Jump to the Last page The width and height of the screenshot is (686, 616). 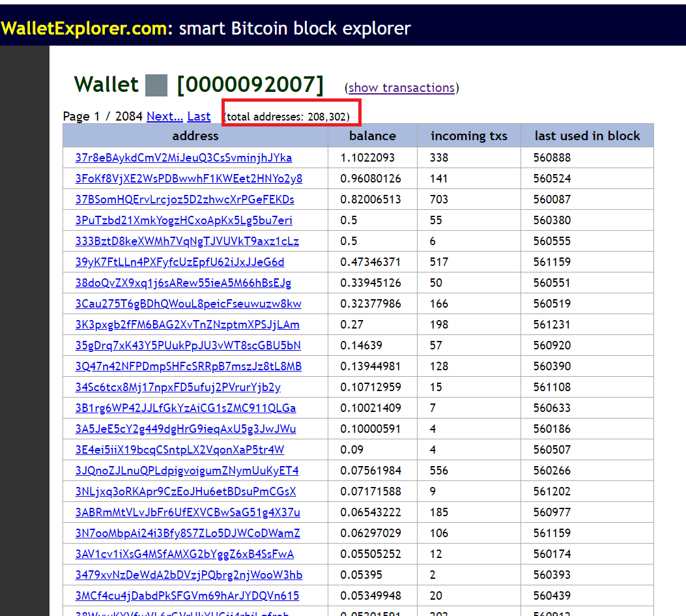click(x=199, y=117)
